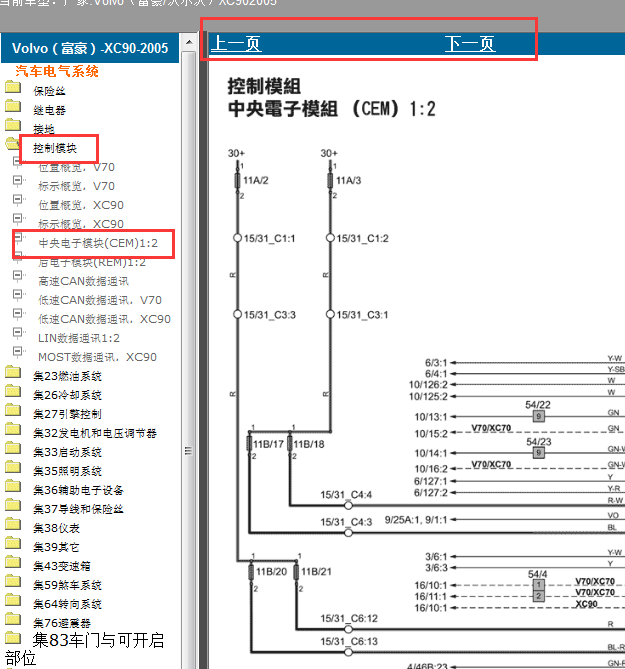Open folder icon for 集59煞车系统

(13, 581)
